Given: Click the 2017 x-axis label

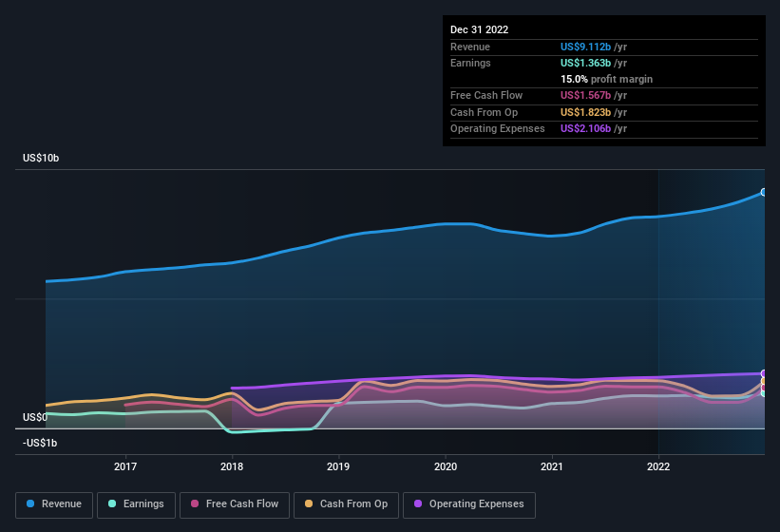Looking at the screenshot, I should point(125,466).
